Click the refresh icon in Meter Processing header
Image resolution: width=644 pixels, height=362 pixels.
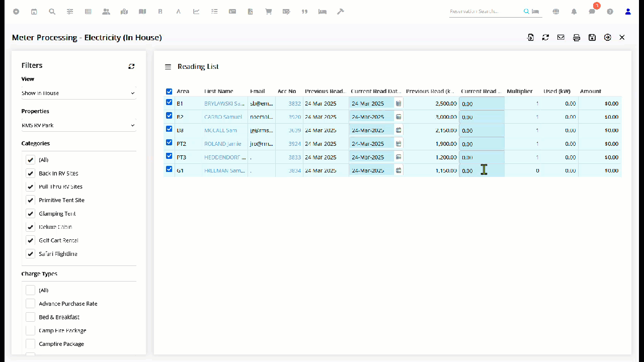(x=545, y=37)
